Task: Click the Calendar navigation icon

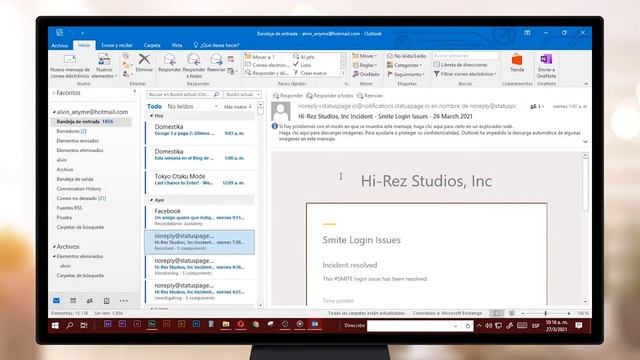Action: point(73,301)
